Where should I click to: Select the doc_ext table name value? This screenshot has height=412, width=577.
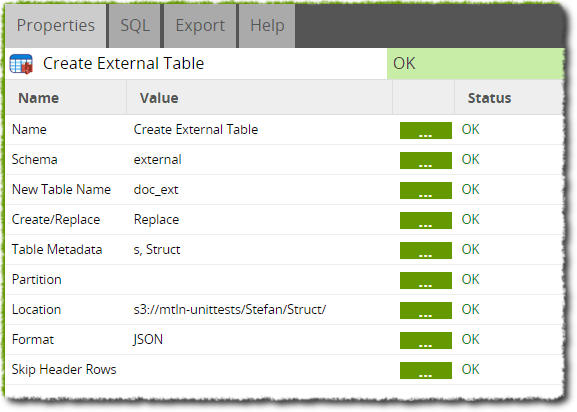click(x=156, y=190)
